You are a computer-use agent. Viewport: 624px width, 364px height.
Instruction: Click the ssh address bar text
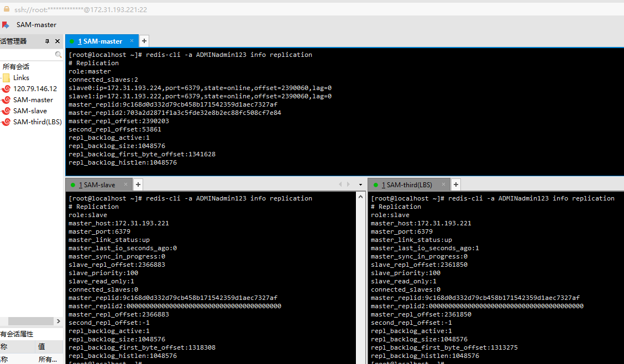[81, 9]
